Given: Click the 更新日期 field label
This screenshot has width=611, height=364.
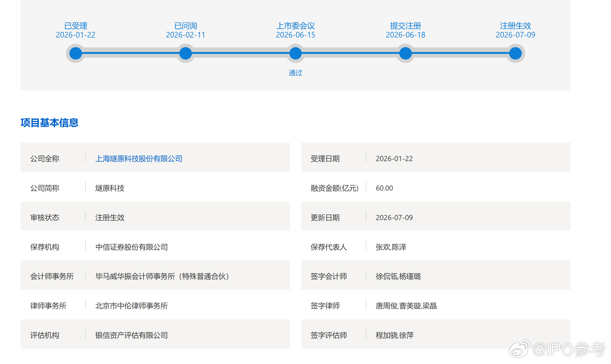Looking at the screenshot, I should (x=325, y=218).
